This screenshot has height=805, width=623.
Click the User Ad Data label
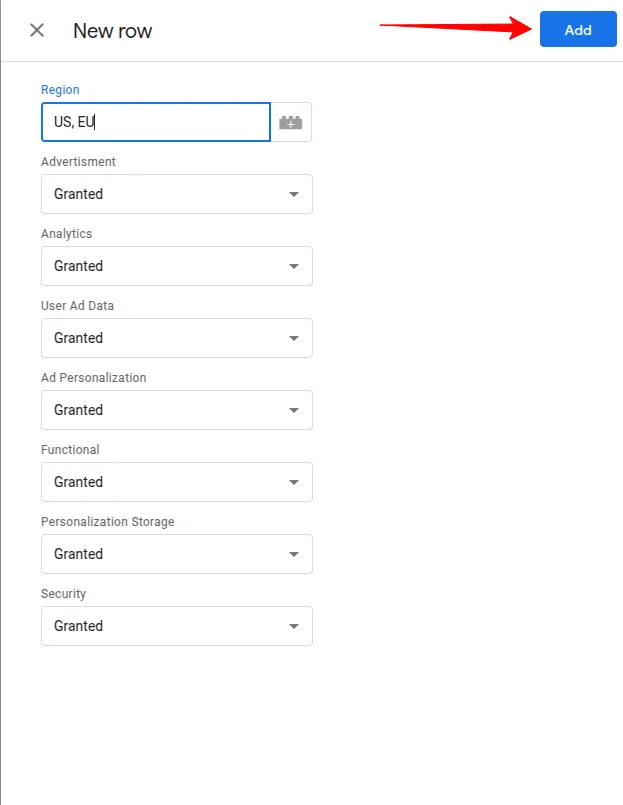click(84, 306)
